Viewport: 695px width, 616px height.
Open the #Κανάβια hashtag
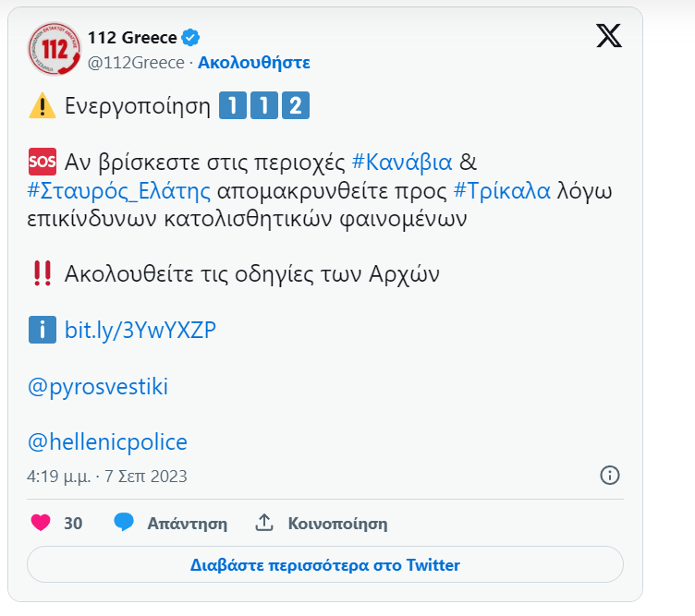coord(402,163)
